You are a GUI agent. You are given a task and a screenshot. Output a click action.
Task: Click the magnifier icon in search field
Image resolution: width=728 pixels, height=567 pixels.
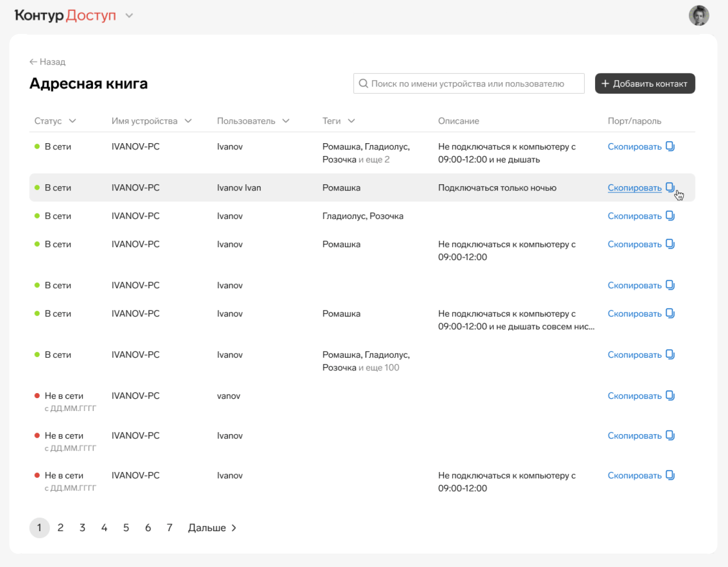[363, 84]
